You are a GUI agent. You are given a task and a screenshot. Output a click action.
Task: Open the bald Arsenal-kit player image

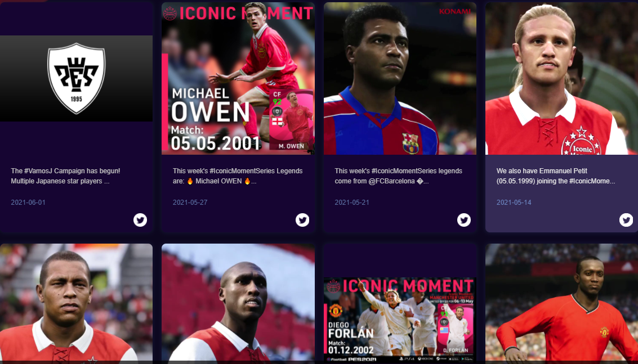click(x=238, y=303)
